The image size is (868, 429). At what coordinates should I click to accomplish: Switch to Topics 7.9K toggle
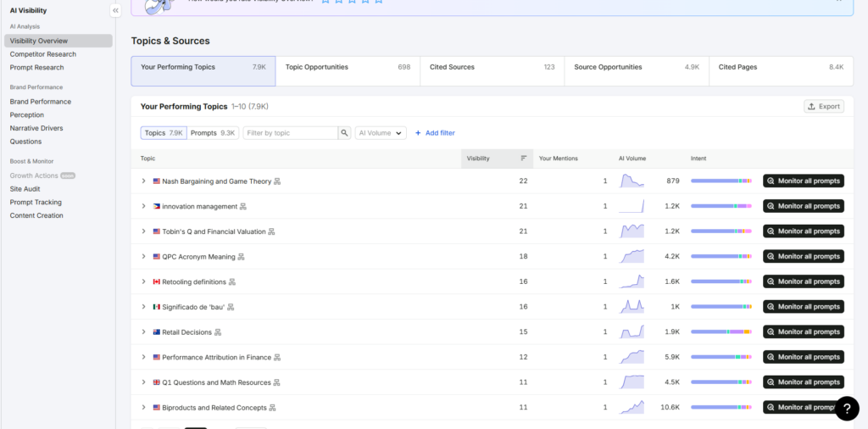pos(164,133)
